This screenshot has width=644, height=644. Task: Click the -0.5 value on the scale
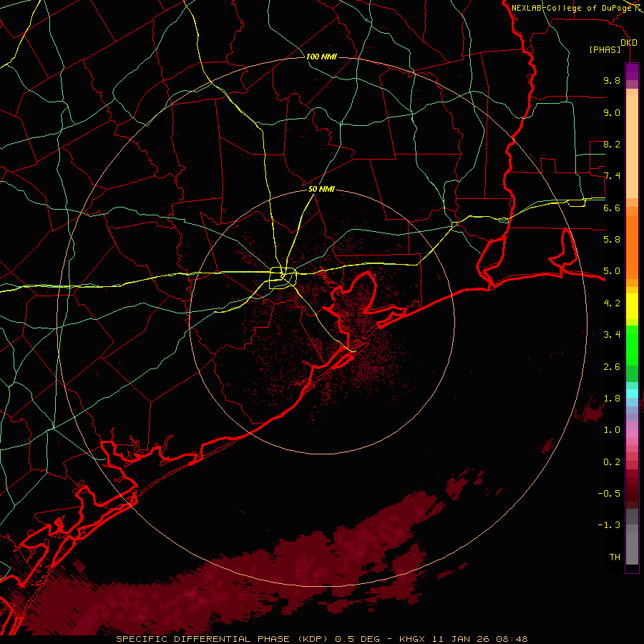[609, 494]
